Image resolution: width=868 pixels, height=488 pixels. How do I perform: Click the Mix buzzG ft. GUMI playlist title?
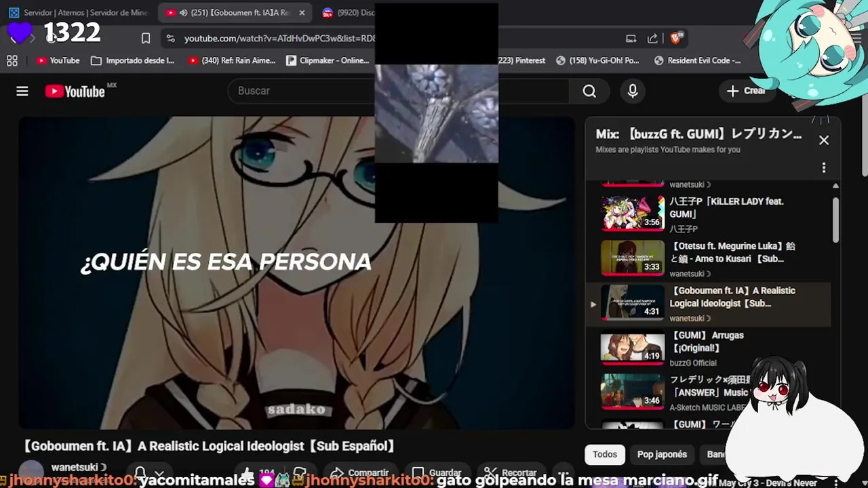tap(698, 134)
